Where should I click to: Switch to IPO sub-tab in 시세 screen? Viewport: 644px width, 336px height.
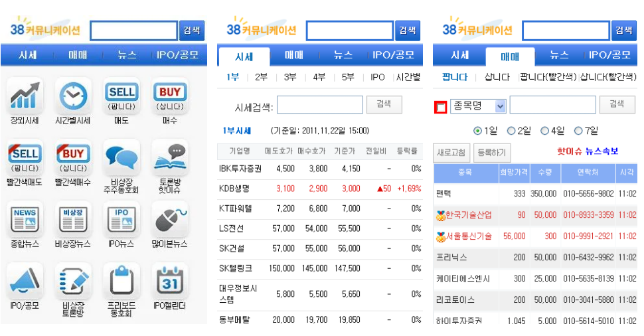click(378, 77)
